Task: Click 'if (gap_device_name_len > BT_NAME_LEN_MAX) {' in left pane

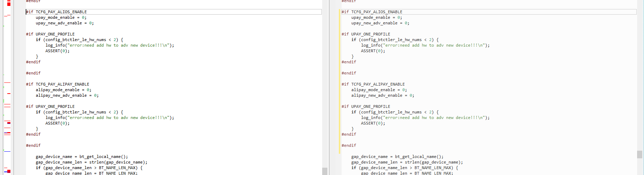Action: 89,168
